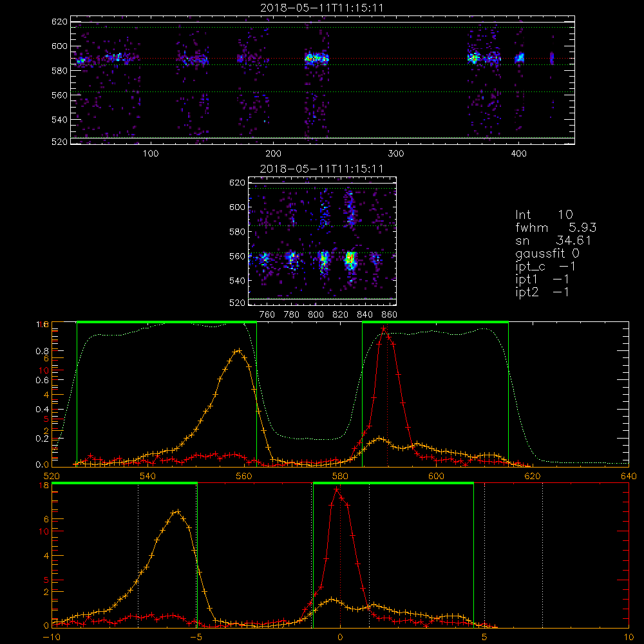
Task: Click the '300' x-axis label of top plot
Action: [x=396, y=154]
